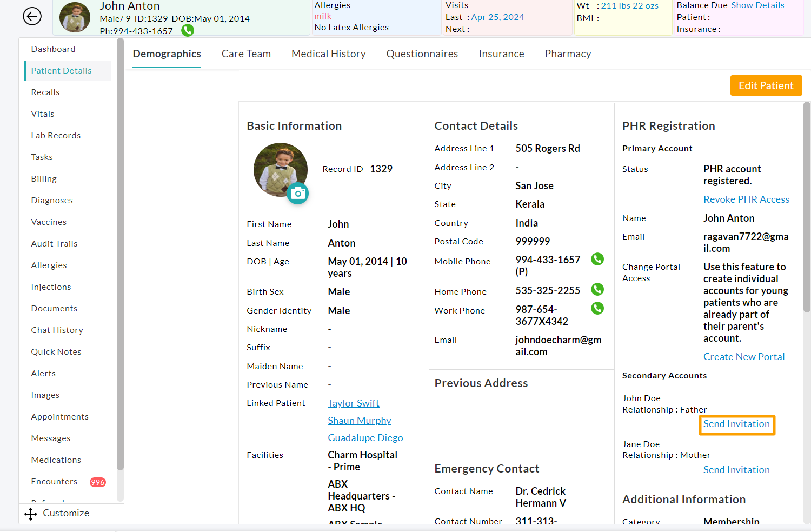Select the Pharmacy tab
The height and width of the screenshot is (532, 811).
(568, 54)
